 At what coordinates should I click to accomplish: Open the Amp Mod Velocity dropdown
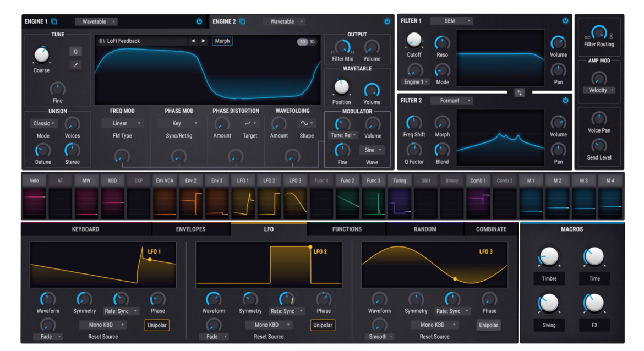pos(599,90)
